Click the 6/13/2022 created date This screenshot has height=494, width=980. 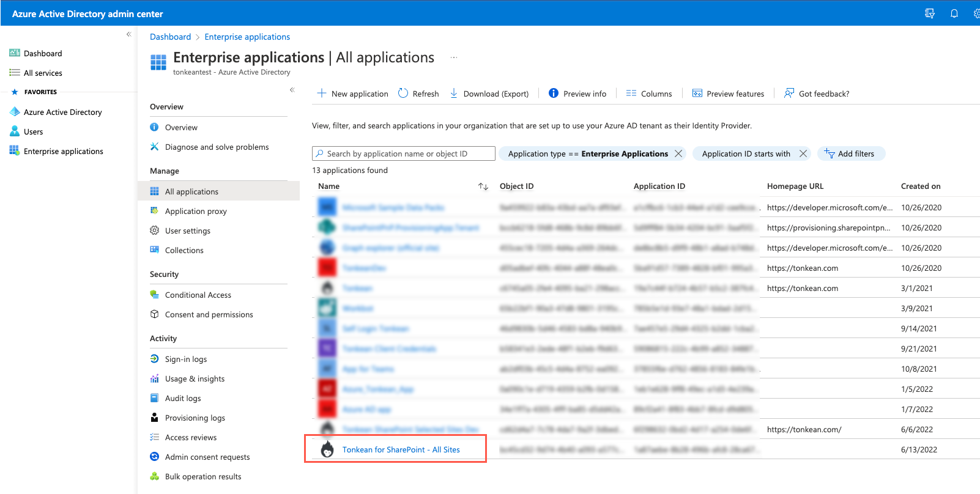click(919, 449)
